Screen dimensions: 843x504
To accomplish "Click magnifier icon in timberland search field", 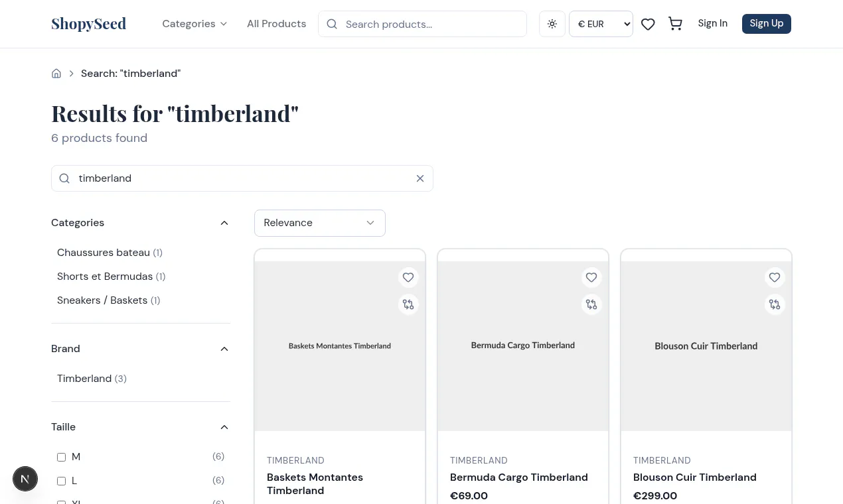I will point(64,178).
